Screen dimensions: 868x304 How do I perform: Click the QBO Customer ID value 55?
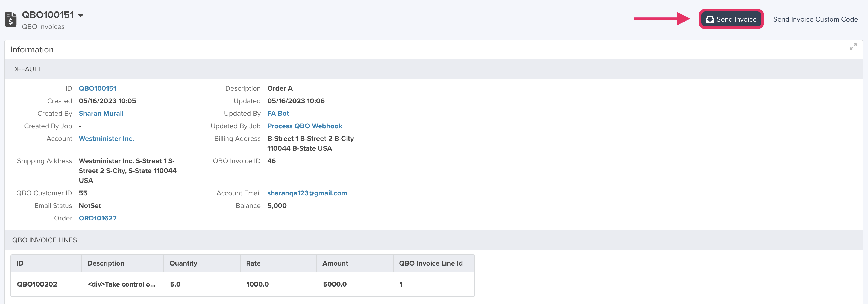click(x=83, y=193)
